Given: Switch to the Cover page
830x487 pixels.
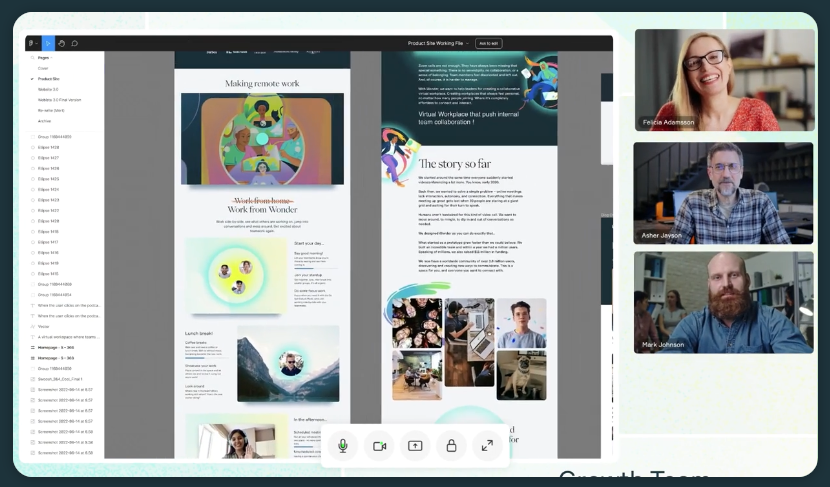Looking at the screenshot, I should pos(44,68).
